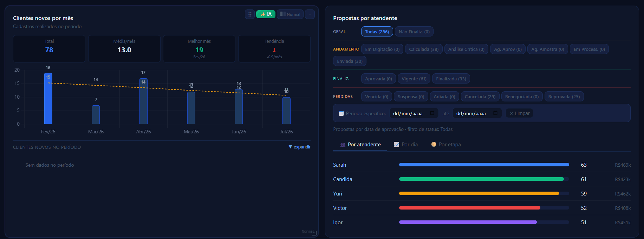Click Yuri's orange progress bar
The image size is (644, 239).
(x=479, y=193)
